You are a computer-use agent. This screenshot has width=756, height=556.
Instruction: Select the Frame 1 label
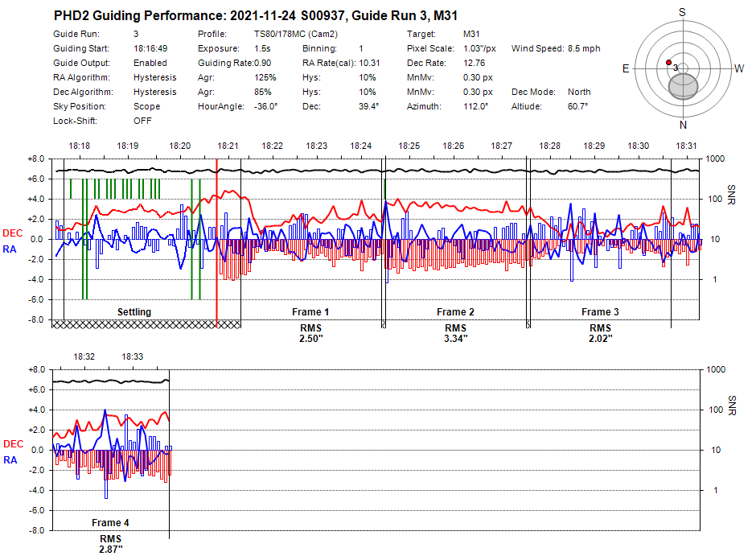click(310, 312)
